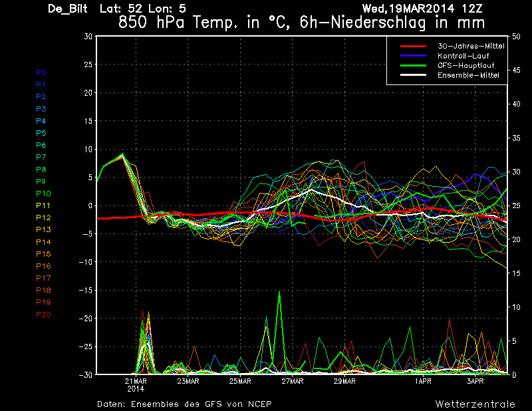532x411 pixels.
Task: Click the Wetterzentrale credit text
Action: coord(475,404)
